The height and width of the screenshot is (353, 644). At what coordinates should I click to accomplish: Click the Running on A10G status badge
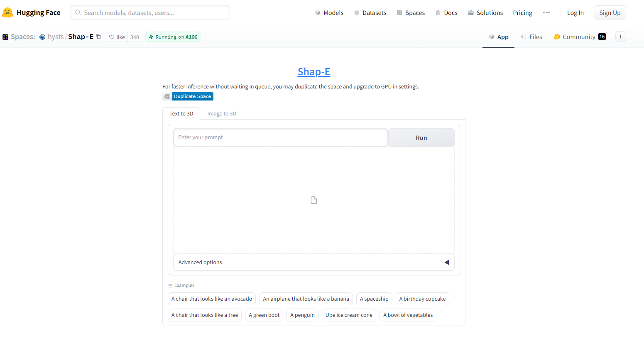173,37
